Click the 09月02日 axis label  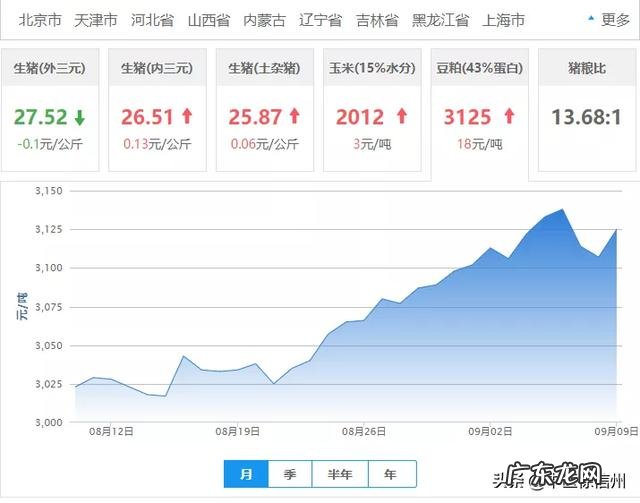(x=490, y=432)
